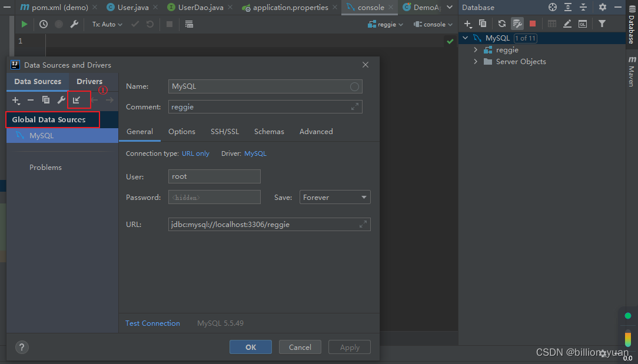The image size is (638, 364).
Task: Click the Test Connection link
Action: pyautogui.click(x=152, y=323)
